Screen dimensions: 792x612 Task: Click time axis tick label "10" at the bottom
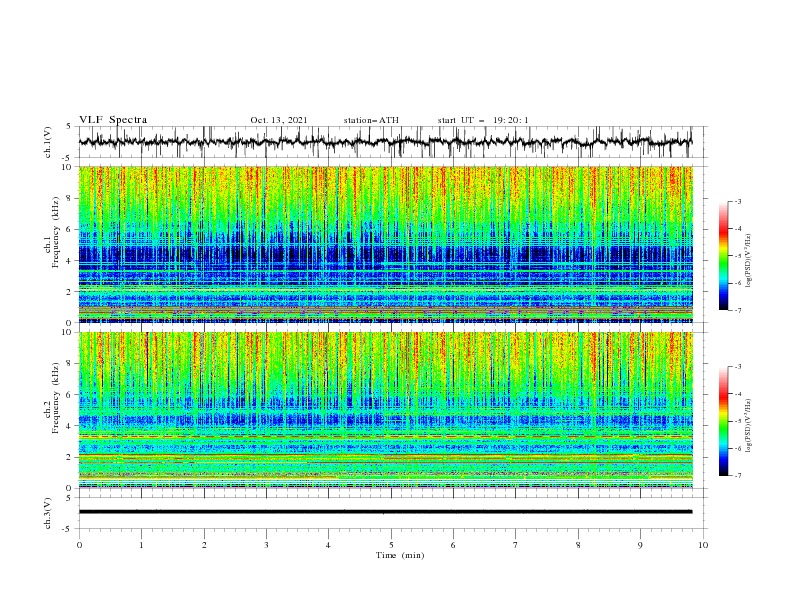point(703,545)
